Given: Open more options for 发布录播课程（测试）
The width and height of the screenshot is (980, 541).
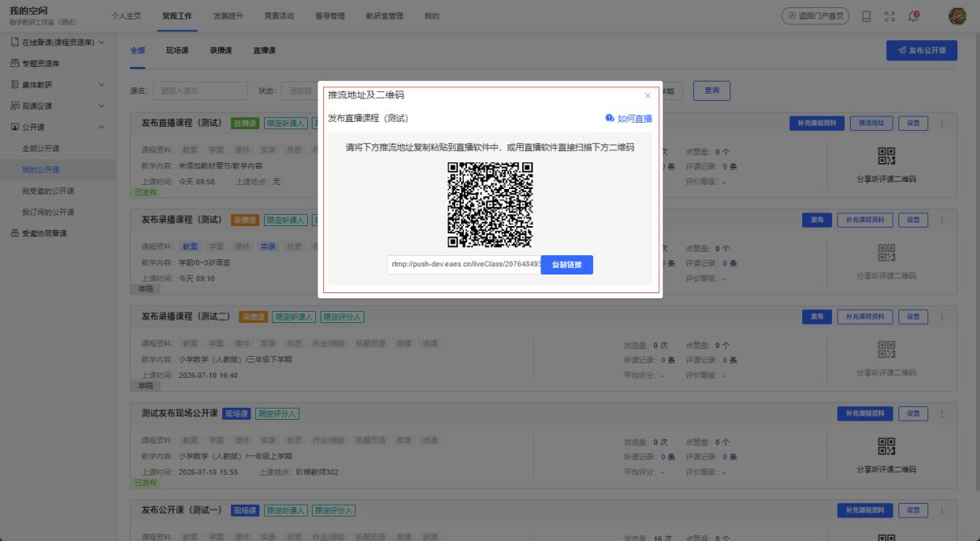Looking at the screenshot, I should tap(942, 220).
